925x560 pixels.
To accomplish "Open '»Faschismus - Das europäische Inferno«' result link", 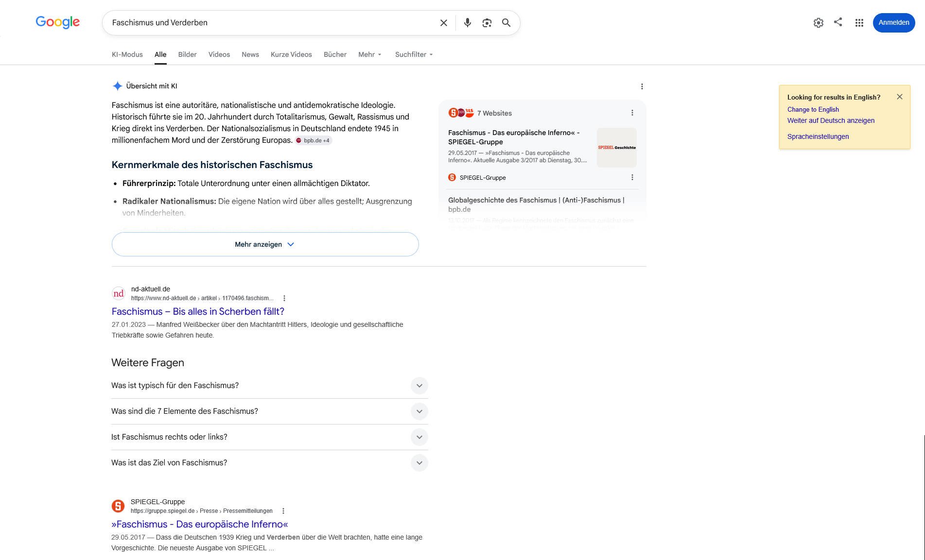I will 200,524.
